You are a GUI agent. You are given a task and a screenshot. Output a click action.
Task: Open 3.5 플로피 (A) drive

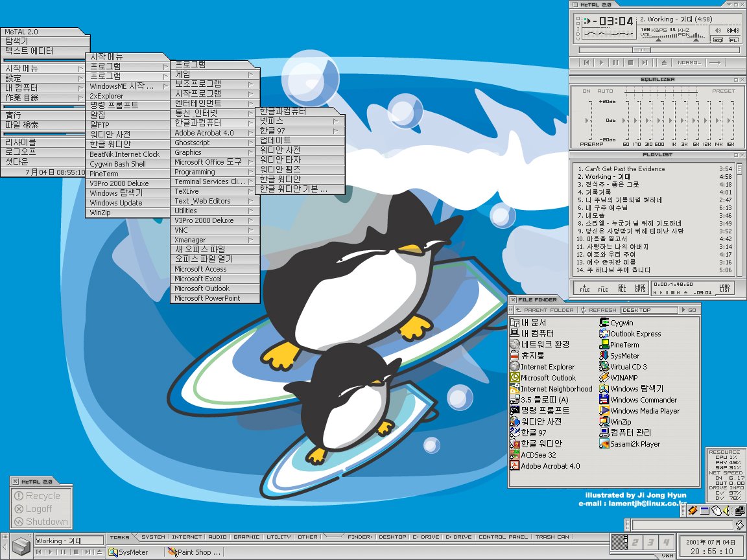click(539, 400)
